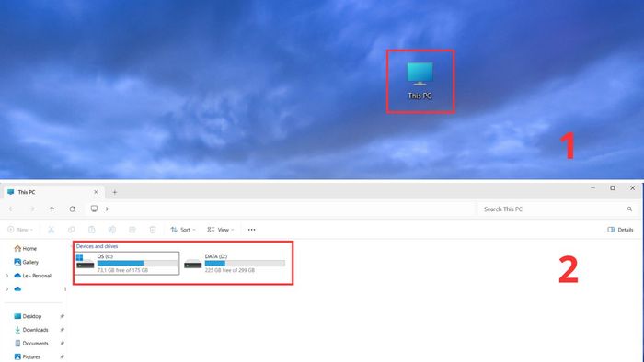Open the This PC desktop icon

pyautogui.click(x=420, y=81)
